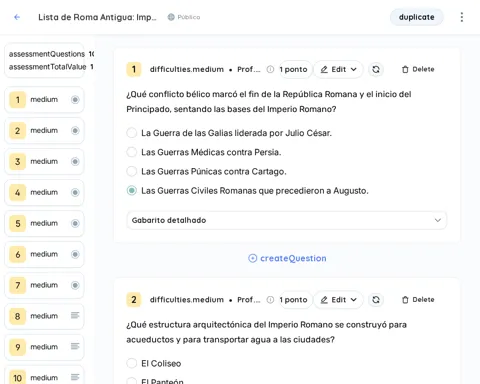Open the Edit dropdown for question 2

click(x=338, y=300)
